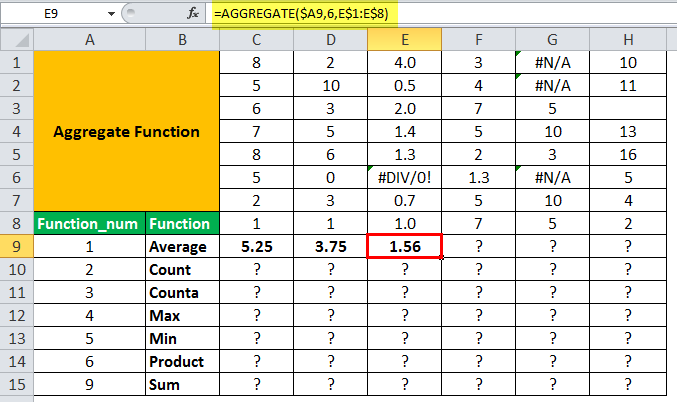Click the question mark cell G14 in Product row
This screenshot has width=677, height=402.
point(552,361)
